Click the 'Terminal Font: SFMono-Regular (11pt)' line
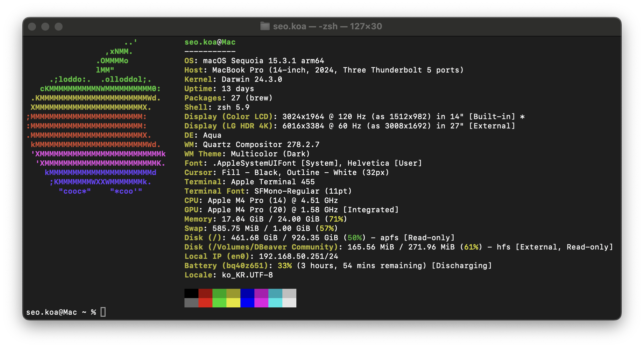 (x=268, y=191)
